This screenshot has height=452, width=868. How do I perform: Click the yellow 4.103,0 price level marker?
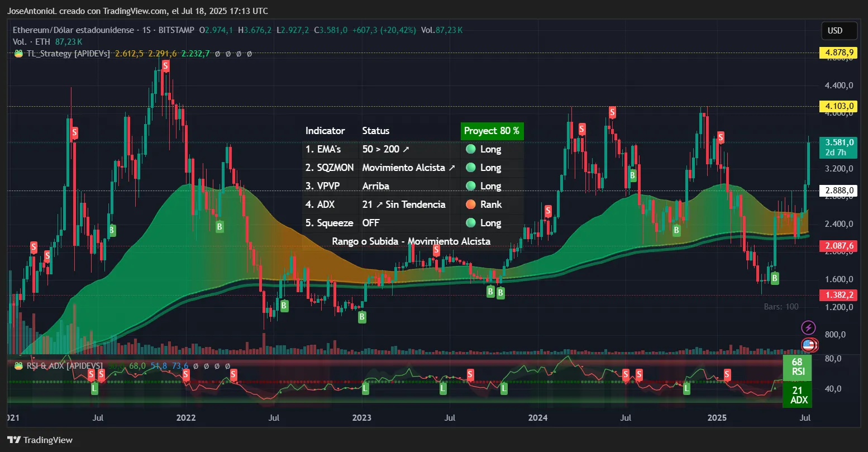pos(838,106)
